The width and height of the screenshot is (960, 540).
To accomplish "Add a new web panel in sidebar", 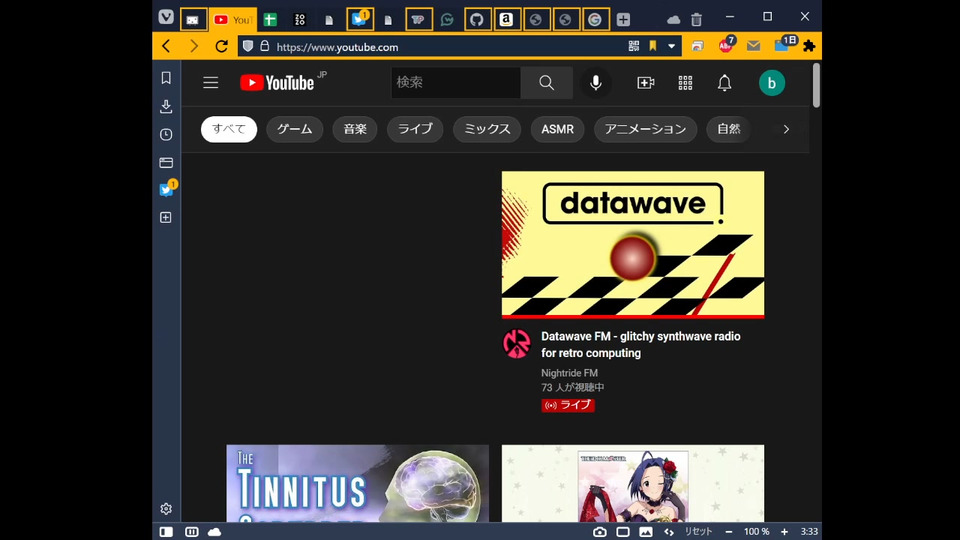I will click(x=166, y=217).
